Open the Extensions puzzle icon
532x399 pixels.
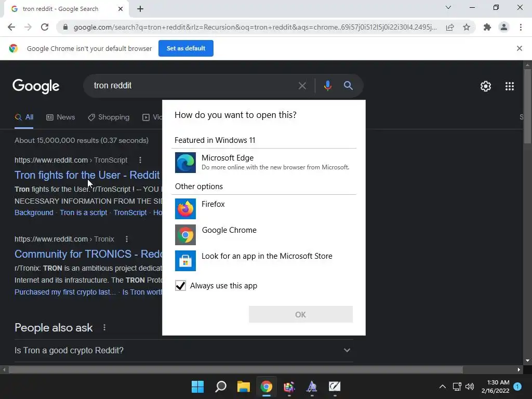(487, 27)
